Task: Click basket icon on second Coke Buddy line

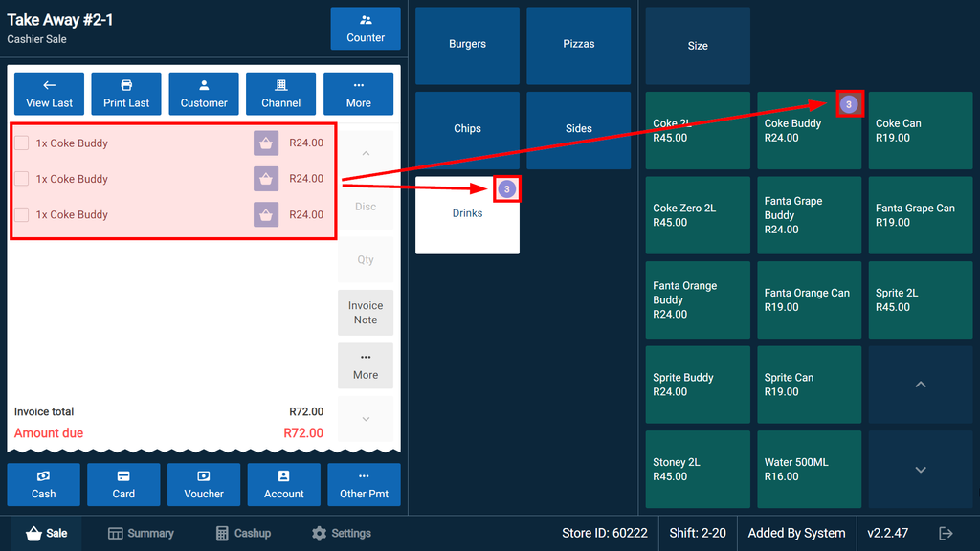Action: pos(266,179)
